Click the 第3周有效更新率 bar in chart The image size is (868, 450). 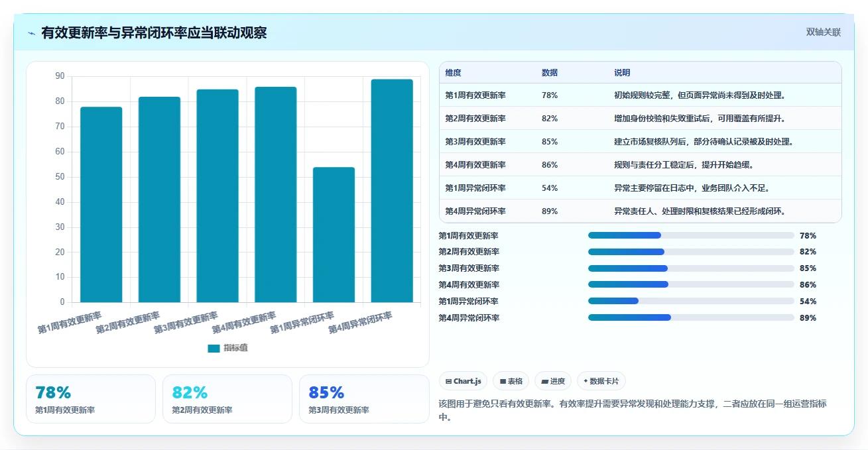(217, 196)
